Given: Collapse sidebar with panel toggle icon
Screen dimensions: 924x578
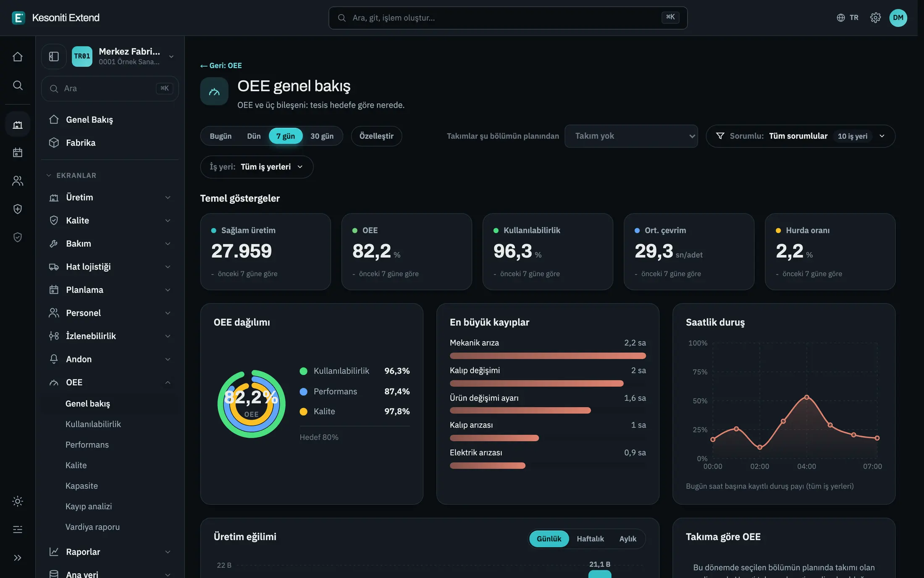Looking at the screenshot, I should click(x=54, y=56).
